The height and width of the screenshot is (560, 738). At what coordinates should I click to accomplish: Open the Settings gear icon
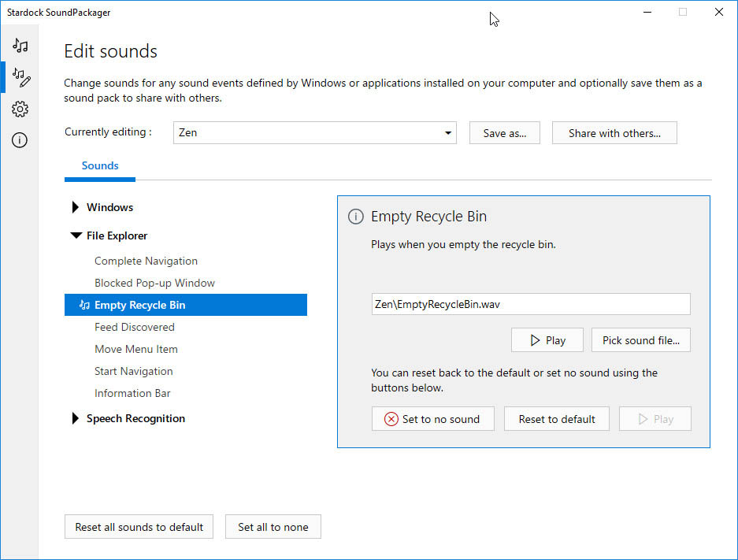point(20,109)
